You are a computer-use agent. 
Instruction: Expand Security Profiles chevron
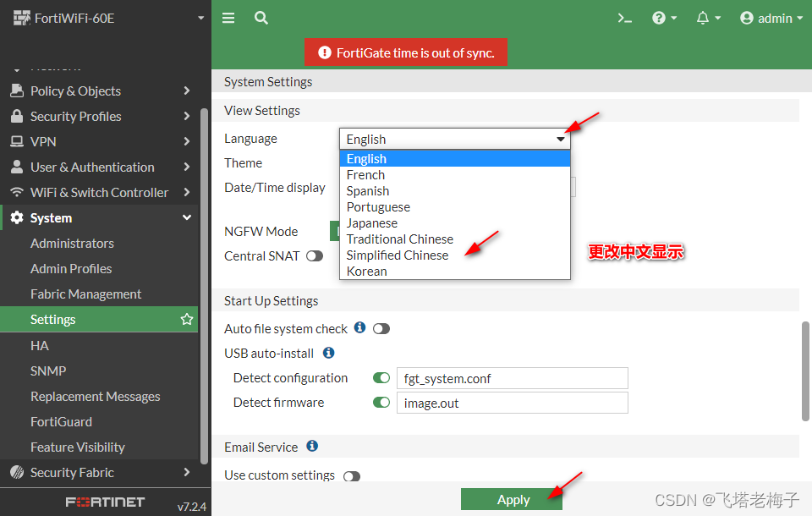click(187, 116)
